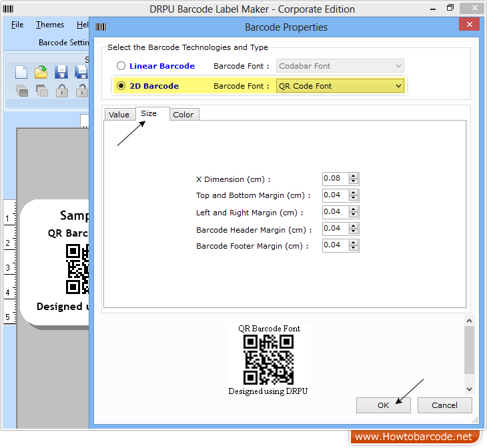Viewport: 487px width, 448px height.
Task: Decrease Left and Right Margin value
Action: pyautogui.click(x=354, y=215)
